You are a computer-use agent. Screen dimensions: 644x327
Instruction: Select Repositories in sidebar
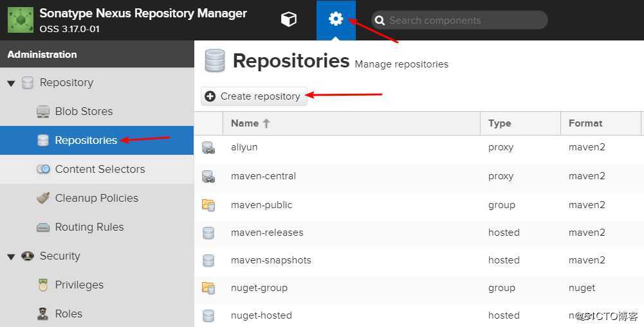97,140
